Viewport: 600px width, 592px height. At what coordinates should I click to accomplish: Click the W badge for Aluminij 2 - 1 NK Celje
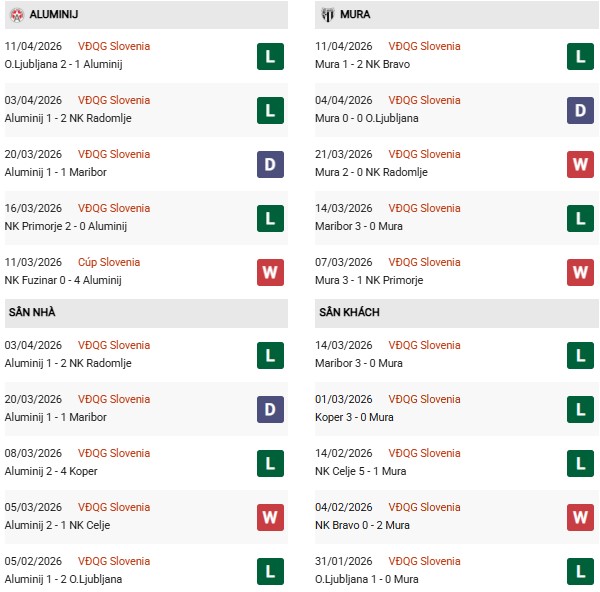click(270, 517)
